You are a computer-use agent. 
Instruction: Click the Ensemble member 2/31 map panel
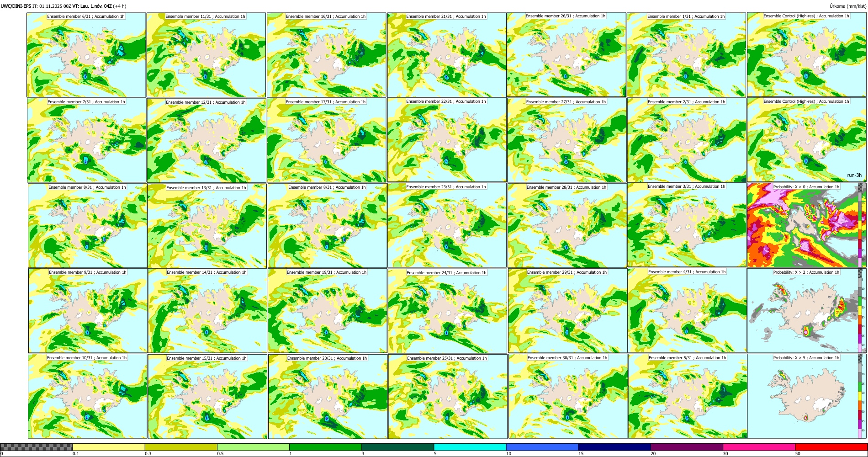[x=687, y=140]
